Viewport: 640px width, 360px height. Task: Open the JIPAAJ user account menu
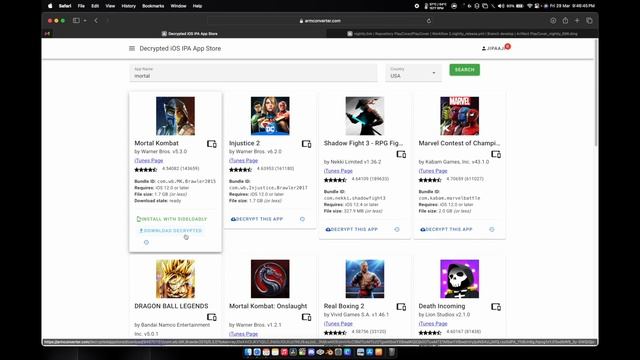pyautogui.click(x=495, y=48)
